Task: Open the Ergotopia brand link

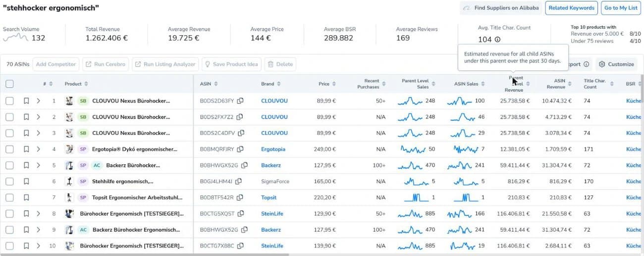Action: (273, 149)
